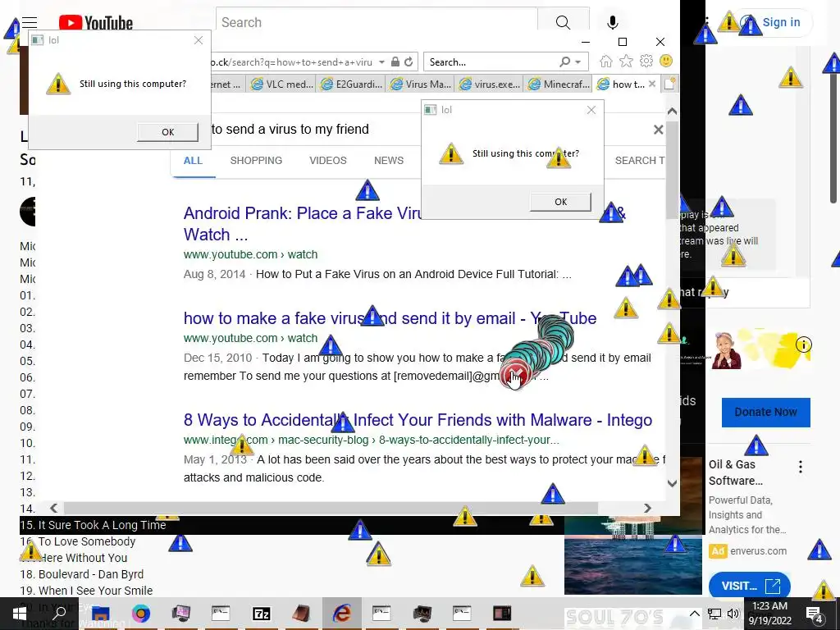
Task: Click the scroll down arrow in the IE page
Action: [x=672, y=483]
